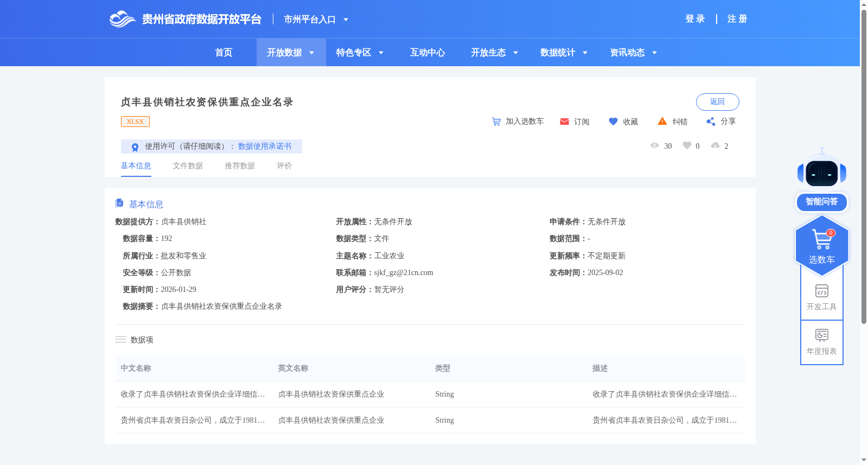Click second row cell 贵州省贞丰县农资日杂公司 in 中文名称 column
This screenshot has height=465, width=868.
[193, 421]
